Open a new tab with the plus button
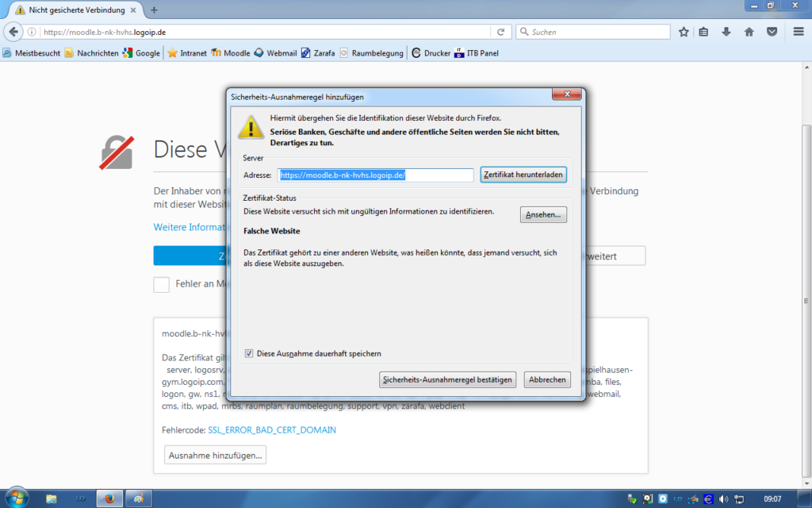The width and height of the screenshot is (812, 508). [x=154, y=10]
